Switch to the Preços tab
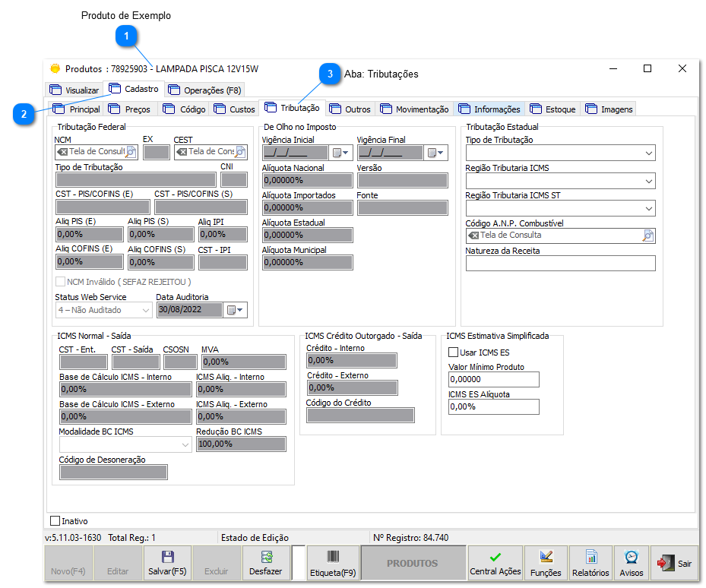The width and height of the screenshot is (706, 588). pos(131,109)
